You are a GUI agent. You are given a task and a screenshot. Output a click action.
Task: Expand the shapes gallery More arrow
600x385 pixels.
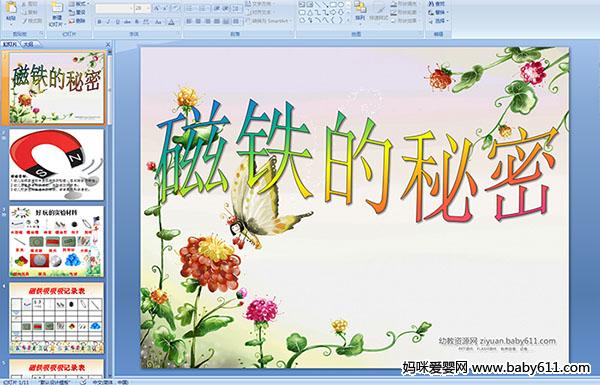(348, 21)
